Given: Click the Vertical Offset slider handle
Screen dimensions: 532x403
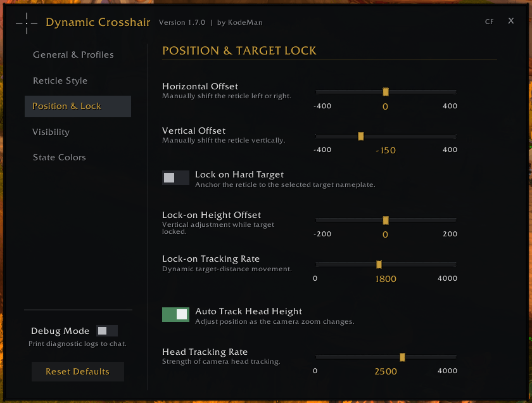Looking at the screenshot, I should (x=360, y=136).
